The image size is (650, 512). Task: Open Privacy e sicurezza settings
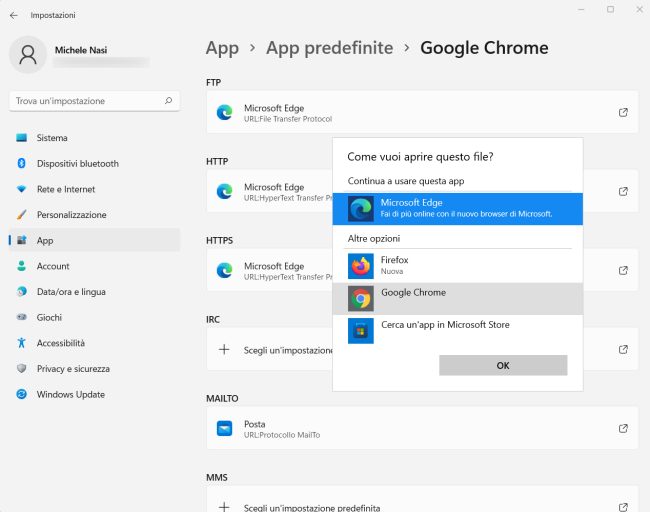click(x=95, y=369)
